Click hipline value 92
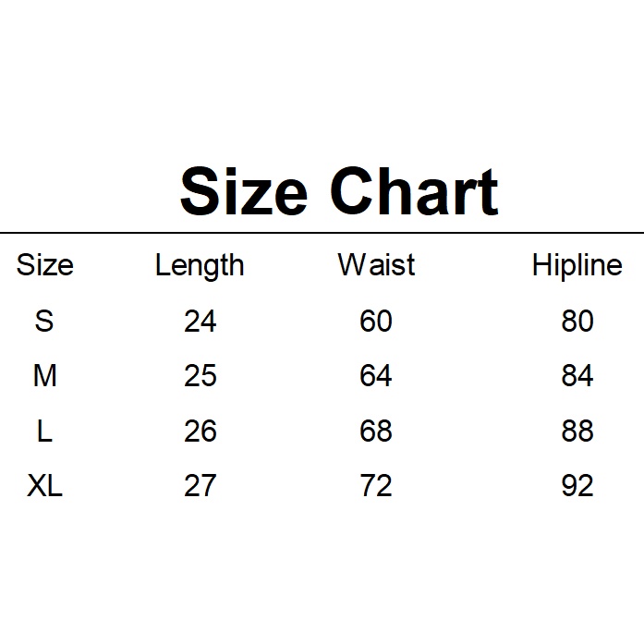The width and height of the screenshot is (644, 644). pos(577,485)
